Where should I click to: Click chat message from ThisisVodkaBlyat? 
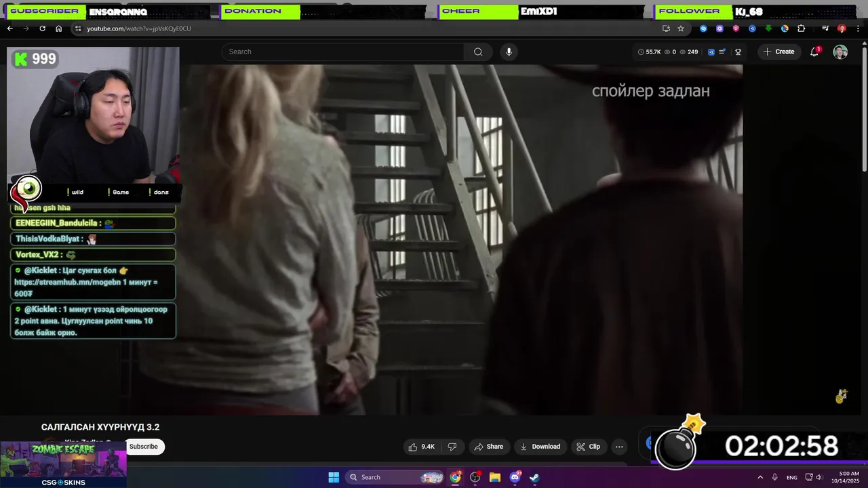tap(93, 239)
